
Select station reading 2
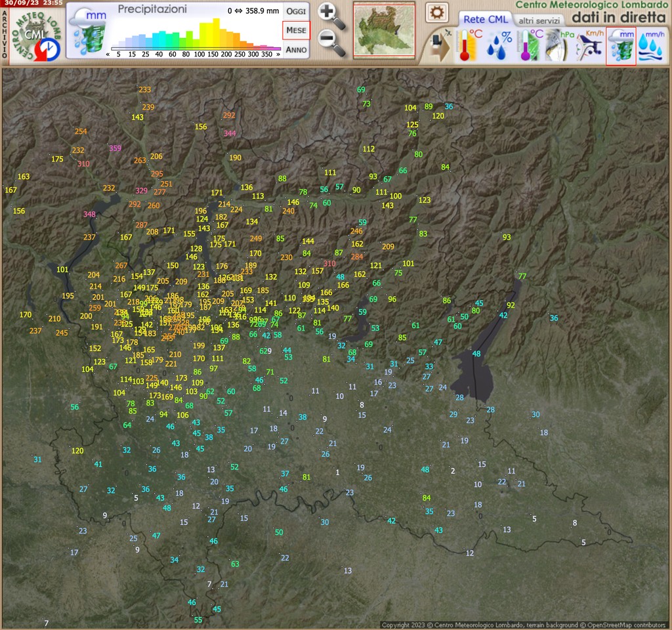coord(453,471)
